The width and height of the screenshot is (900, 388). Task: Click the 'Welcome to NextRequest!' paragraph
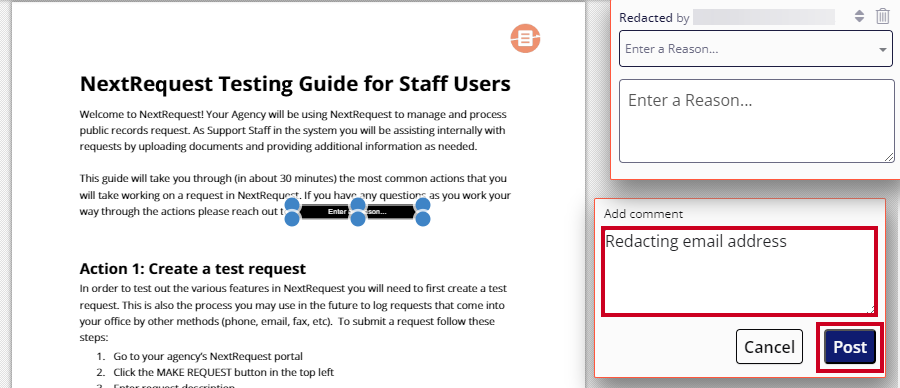(293, 130)
